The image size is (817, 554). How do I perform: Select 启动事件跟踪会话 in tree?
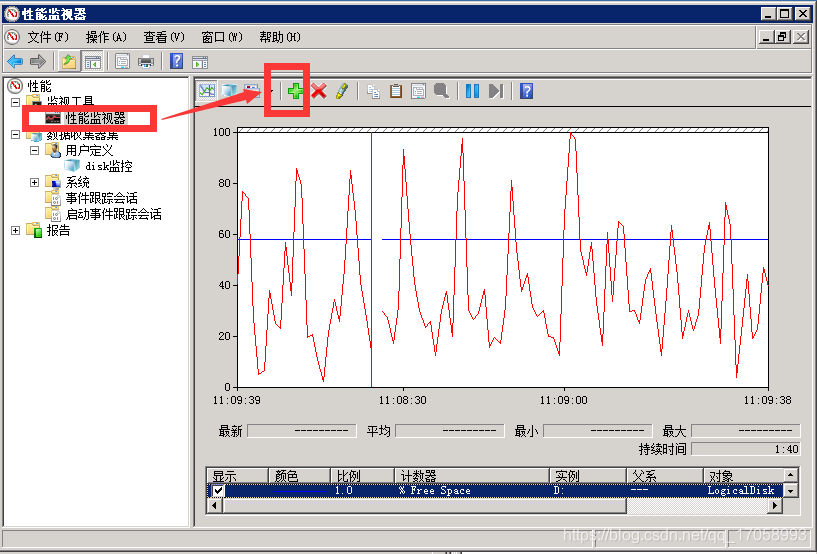114,214
